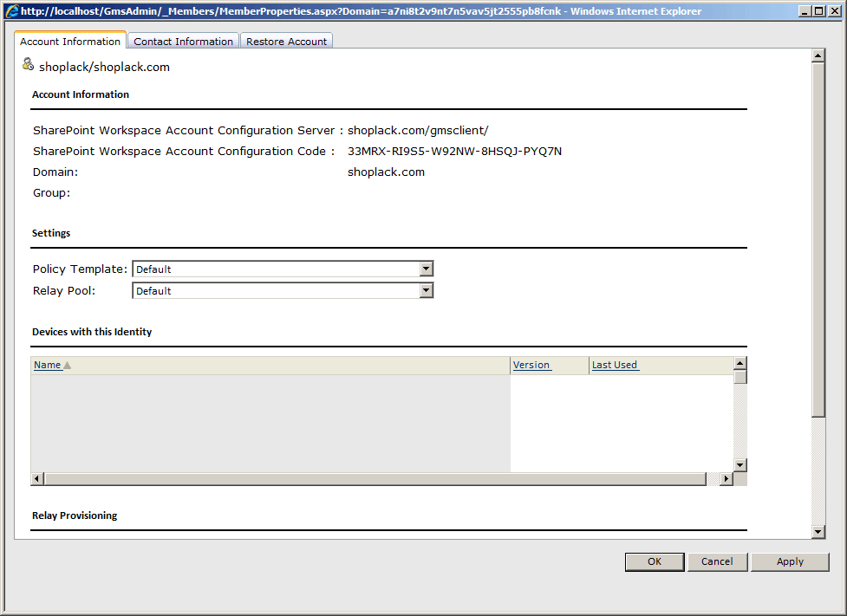The width and height of the screenshot is (847, 616).
Task: Click devices list scroll-down arrow
Action: (x=740, y=465)
